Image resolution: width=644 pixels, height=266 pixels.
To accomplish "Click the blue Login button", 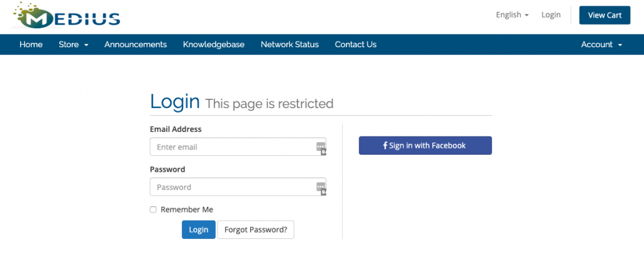I will [x=199, y=230].
